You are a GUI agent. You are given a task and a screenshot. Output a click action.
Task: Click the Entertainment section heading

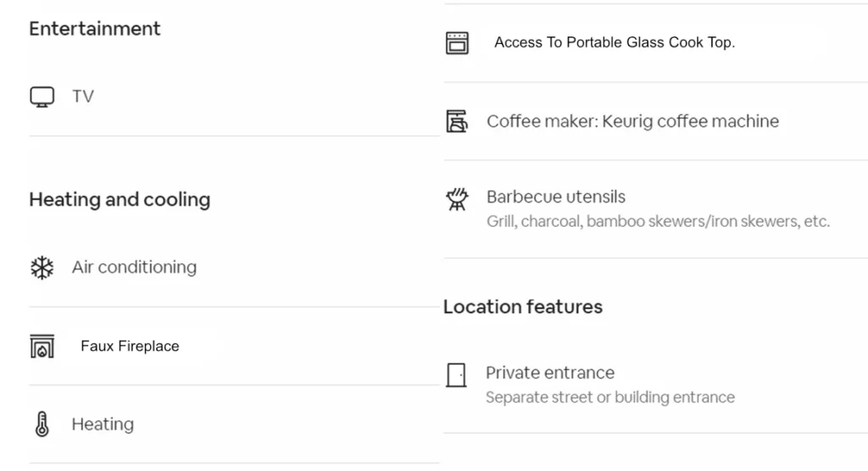tap(95, 28)
